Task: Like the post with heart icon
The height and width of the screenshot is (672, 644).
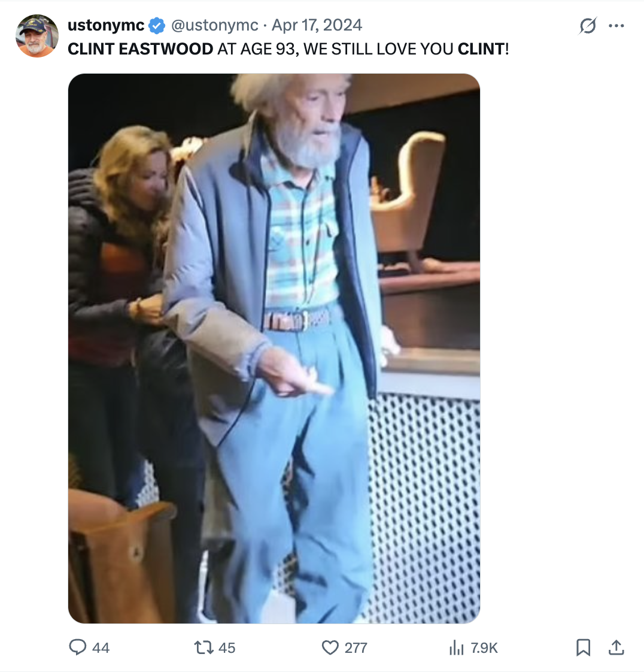Action: (330, 647)
